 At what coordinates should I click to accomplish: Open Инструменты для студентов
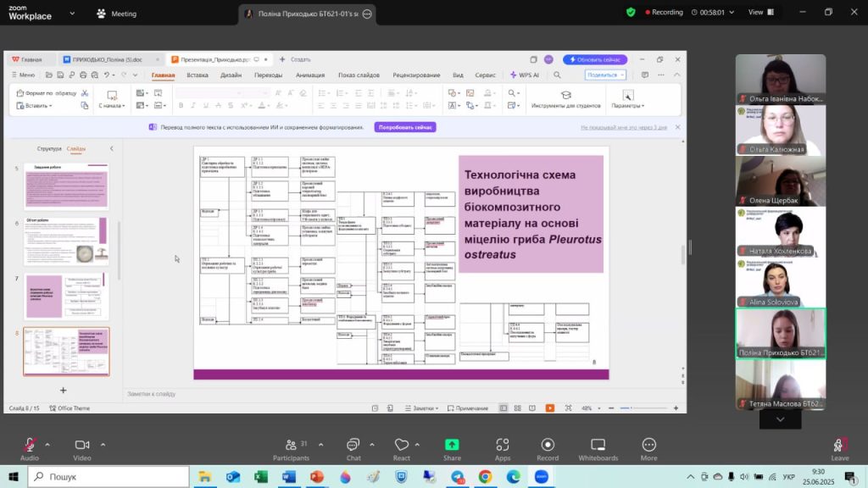[x=565, y=99]
